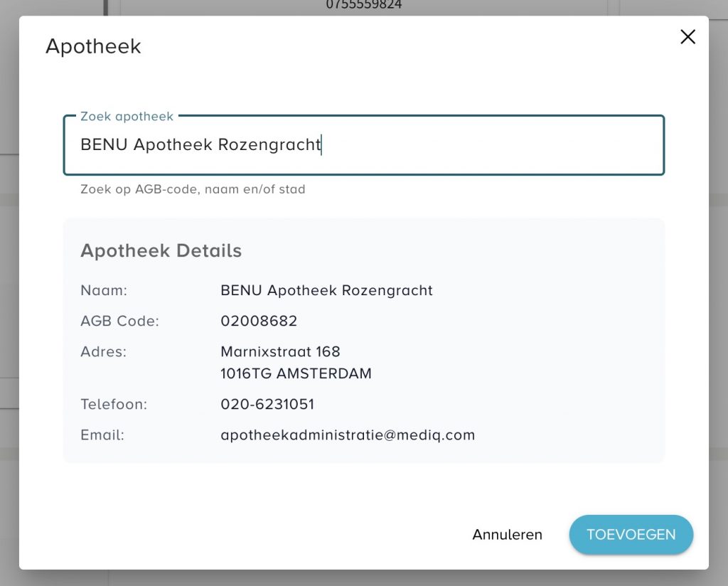The image size is (728, 586).
Task: Select the street address Marnixstraat 168
Action: click(x=280, y=352)
